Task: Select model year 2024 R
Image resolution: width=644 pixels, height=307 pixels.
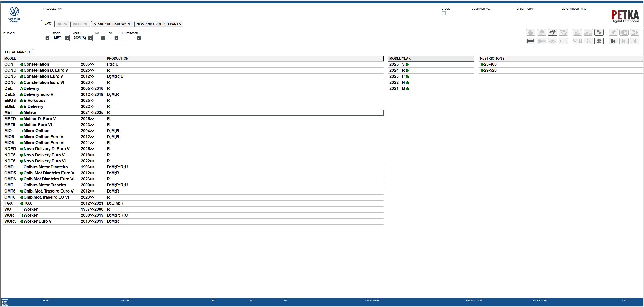Action: (431, 70)
